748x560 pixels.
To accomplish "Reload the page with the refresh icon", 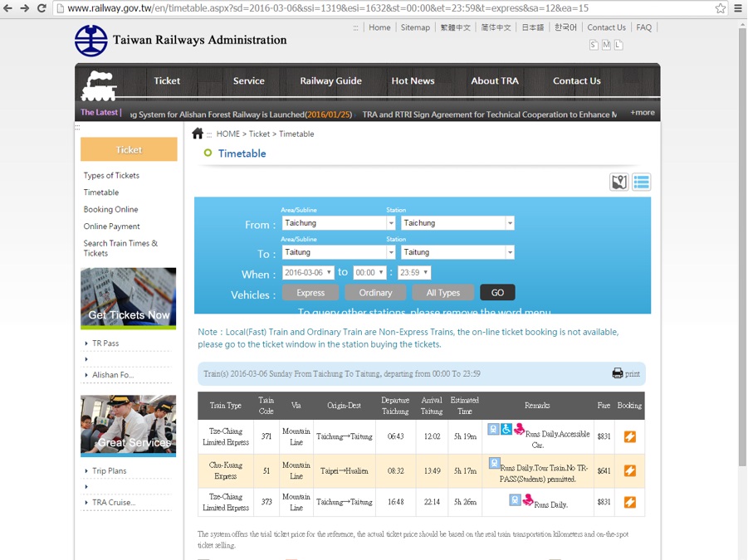I will (42, 8).
